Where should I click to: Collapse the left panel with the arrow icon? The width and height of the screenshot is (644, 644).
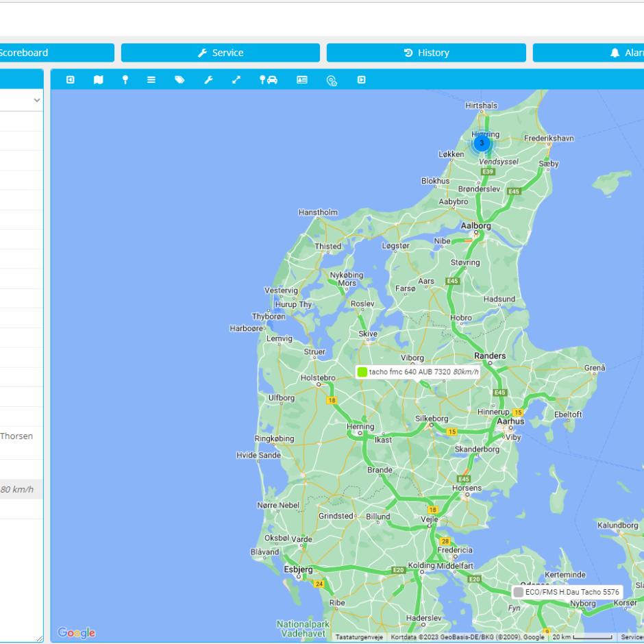coord(71,80)
